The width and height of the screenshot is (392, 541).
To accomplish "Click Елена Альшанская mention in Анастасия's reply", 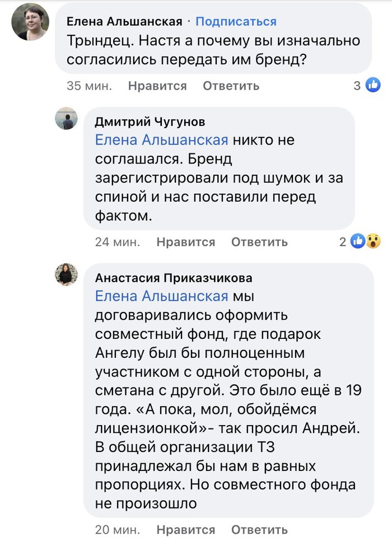I will [x=162, y=296].
